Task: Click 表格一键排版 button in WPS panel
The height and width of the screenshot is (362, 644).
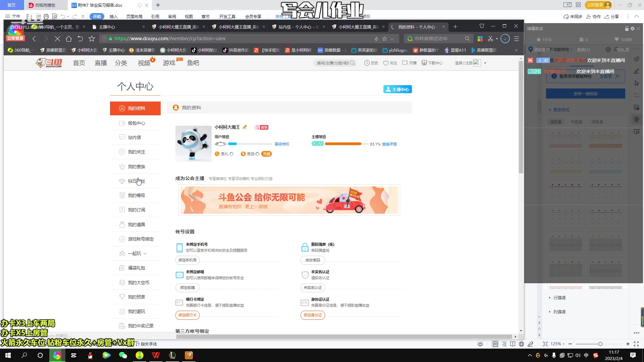Action: (585, 94)
